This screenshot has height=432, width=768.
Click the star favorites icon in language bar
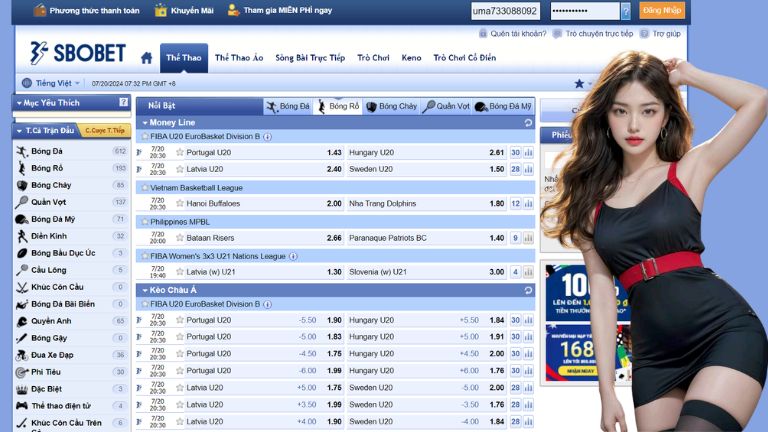(x=579, y=83)
